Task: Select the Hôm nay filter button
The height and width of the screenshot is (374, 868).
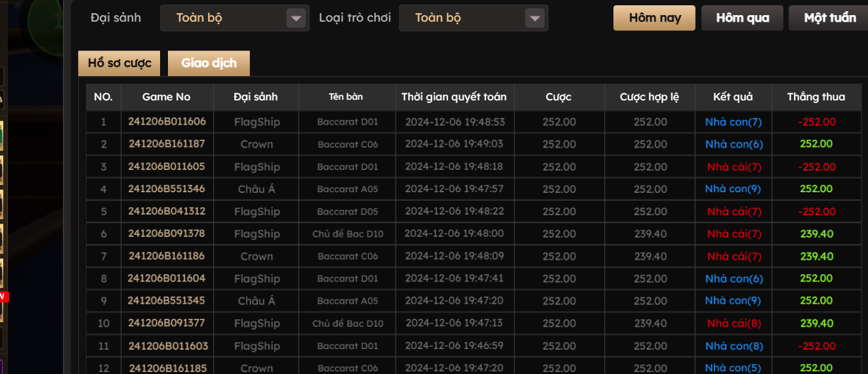Action: click(654, 18)
